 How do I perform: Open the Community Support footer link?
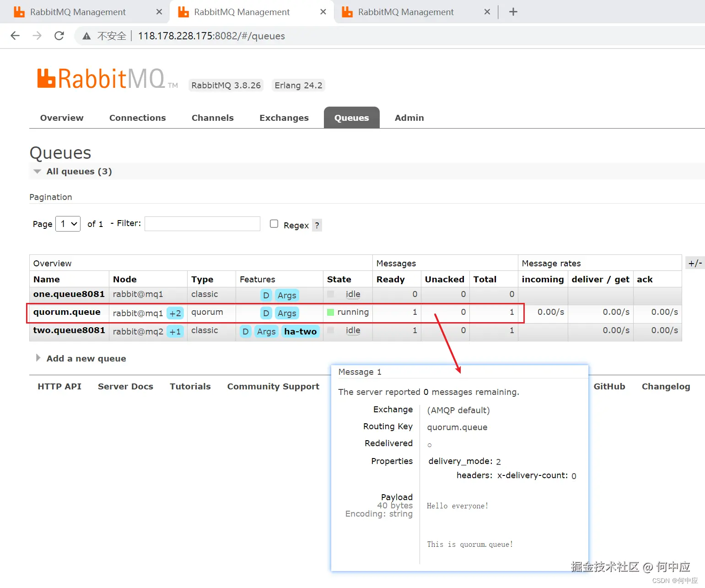click(273, 387)
